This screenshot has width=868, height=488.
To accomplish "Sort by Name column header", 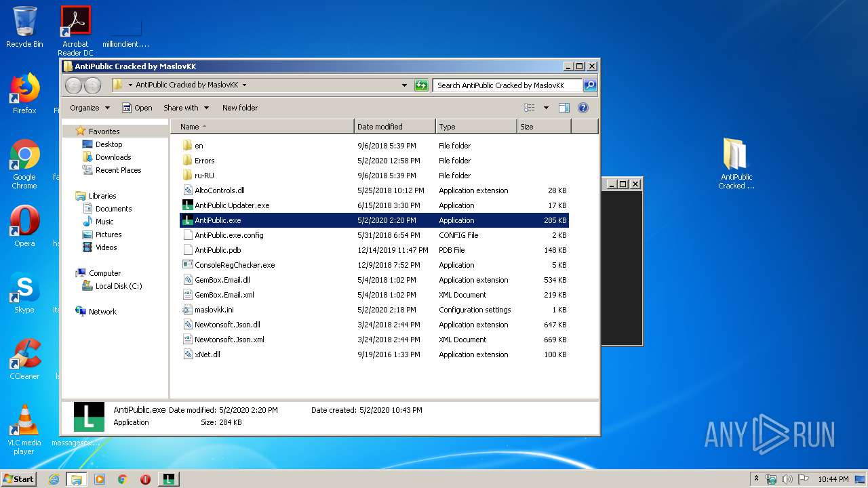I will click(x=262, y=127).
